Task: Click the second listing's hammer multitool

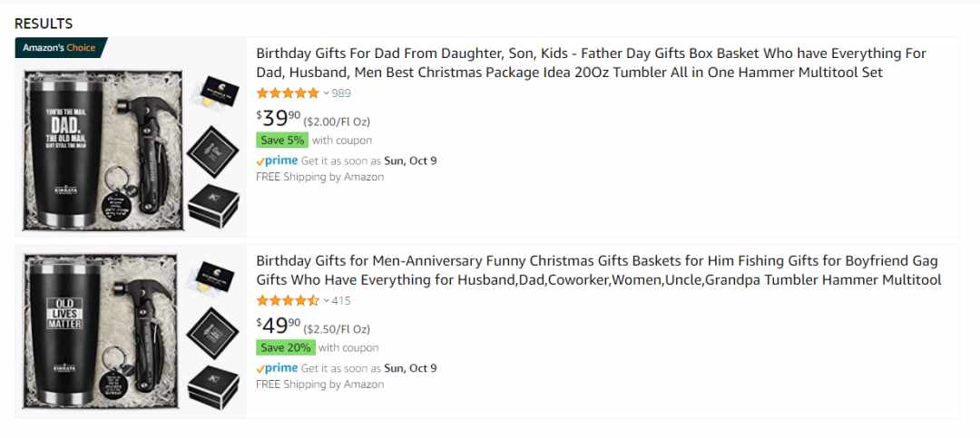Action: point(145,335)
